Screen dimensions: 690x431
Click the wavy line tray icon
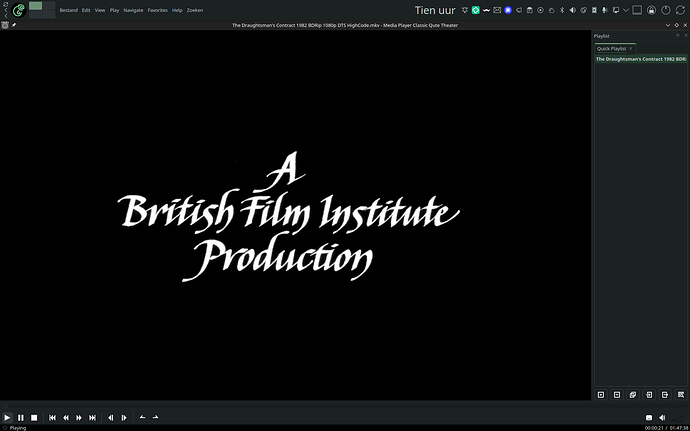486,10
